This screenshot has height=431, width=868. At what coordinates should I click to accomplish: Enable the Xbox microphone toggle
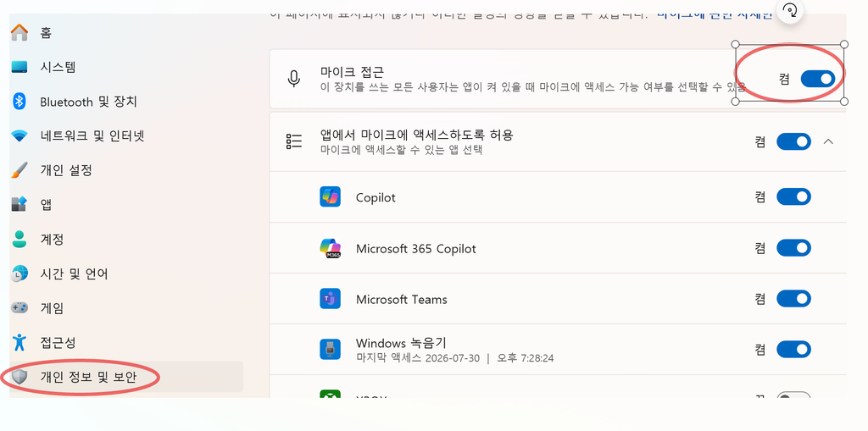(x=793, y=395)
